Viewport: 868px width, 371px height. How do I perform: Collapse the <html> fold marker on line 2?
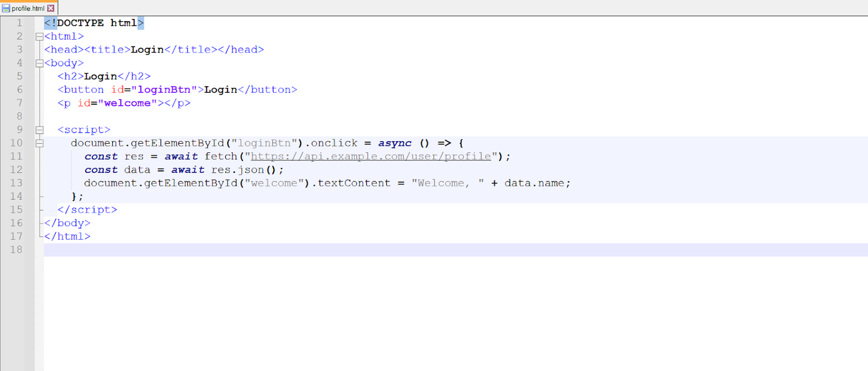pyautogui.click(x=39, y=37)
